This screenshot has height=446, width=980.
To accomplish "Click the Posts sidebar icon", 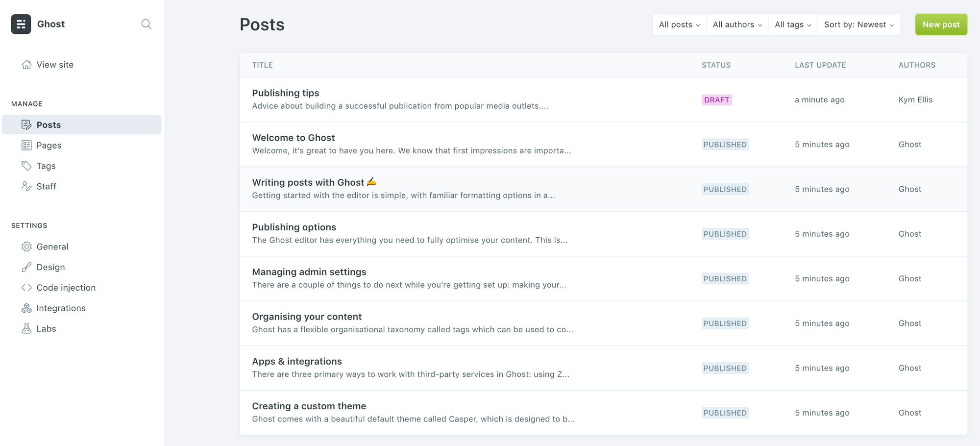I will point(26,124).
